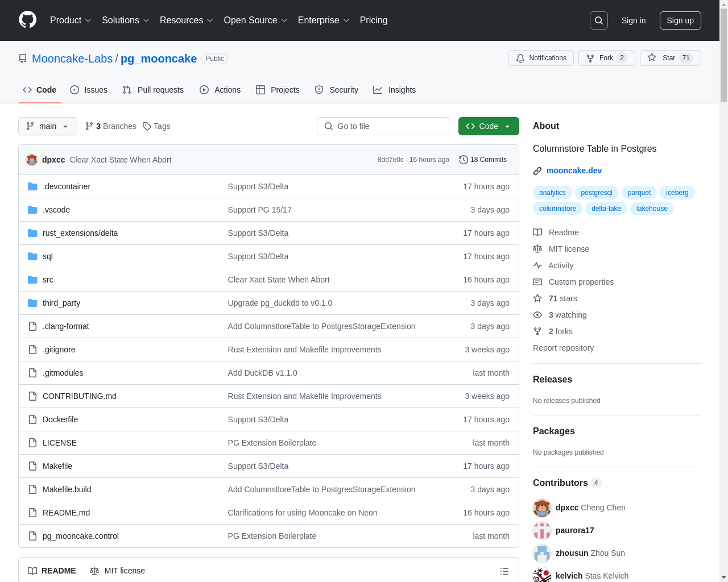This screenshot has width=728, height=582.
Task: Click zhousun's contributor avatar
Action: (542, 553)
